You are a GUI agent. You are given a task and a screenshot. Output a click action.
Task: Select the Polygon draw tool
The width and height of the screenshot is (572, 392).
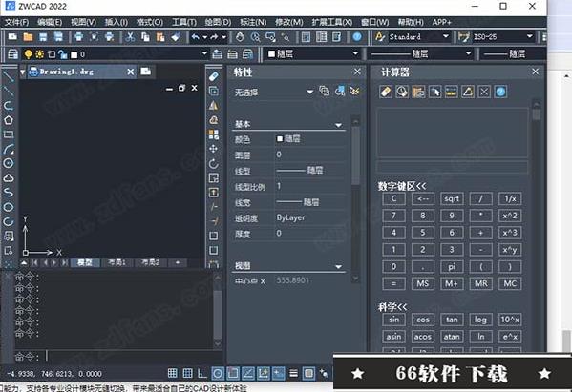[9, 120]
